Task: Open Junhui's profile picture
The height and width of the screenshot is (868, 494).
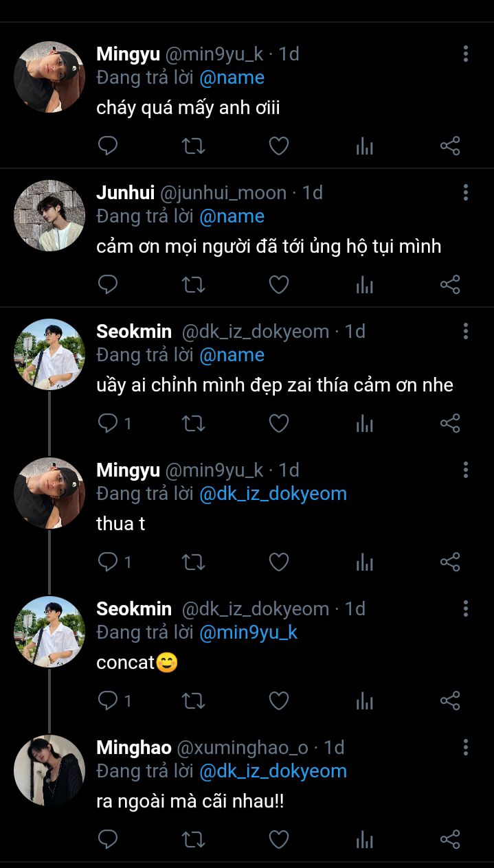Action: point(49,216)
